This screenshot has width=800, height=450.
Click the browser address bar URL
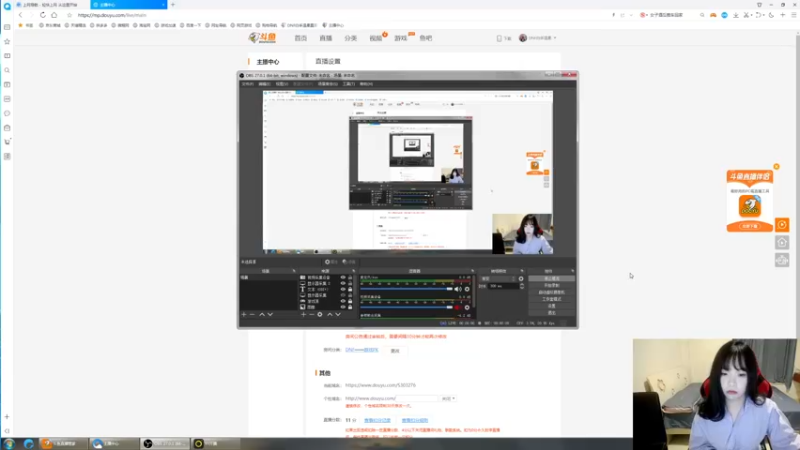pos(112,15)
